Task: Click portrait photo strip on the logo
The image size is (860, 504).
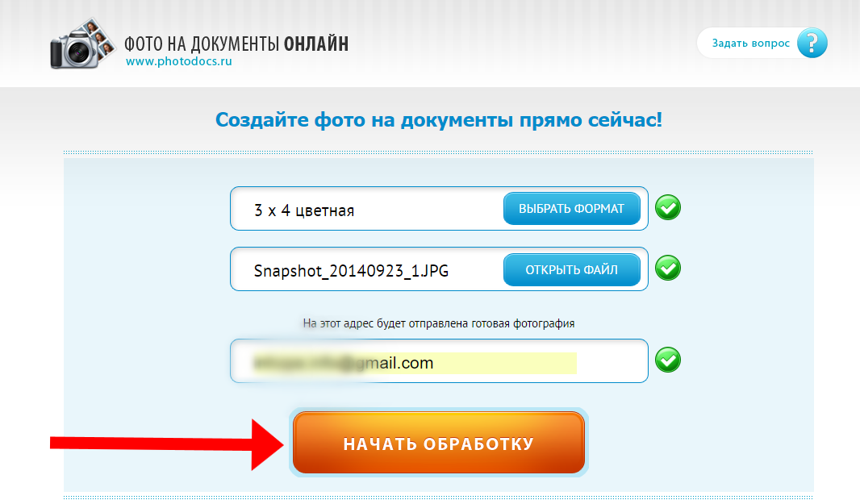Action: pyautogui.click(x=98, y=39)
